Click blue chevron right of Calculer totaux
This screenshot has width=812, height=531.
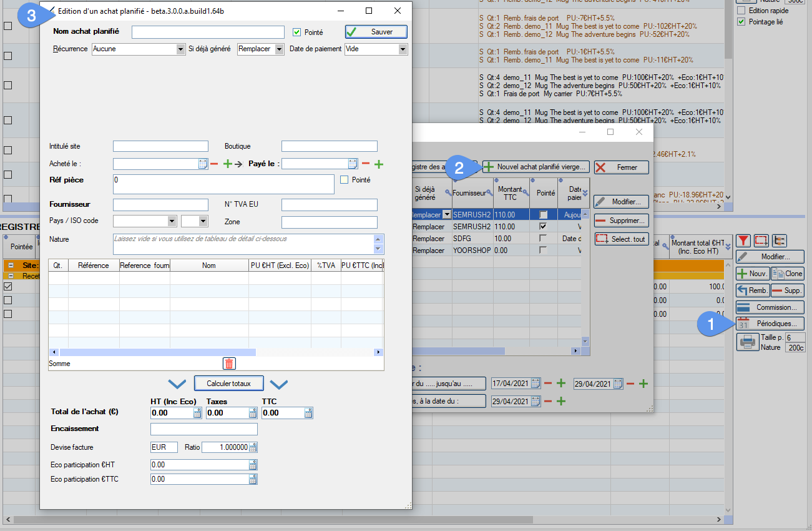278,384
